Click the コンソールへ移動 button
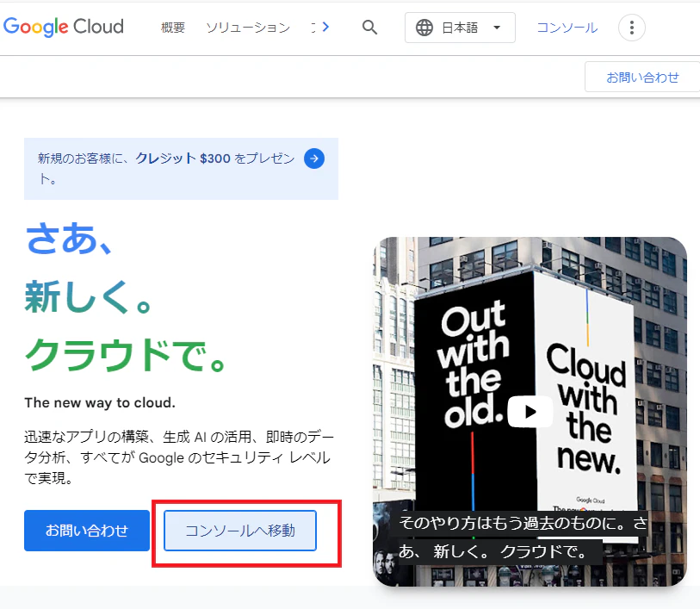This screenshot has height=609, width=700. (240, 531)
